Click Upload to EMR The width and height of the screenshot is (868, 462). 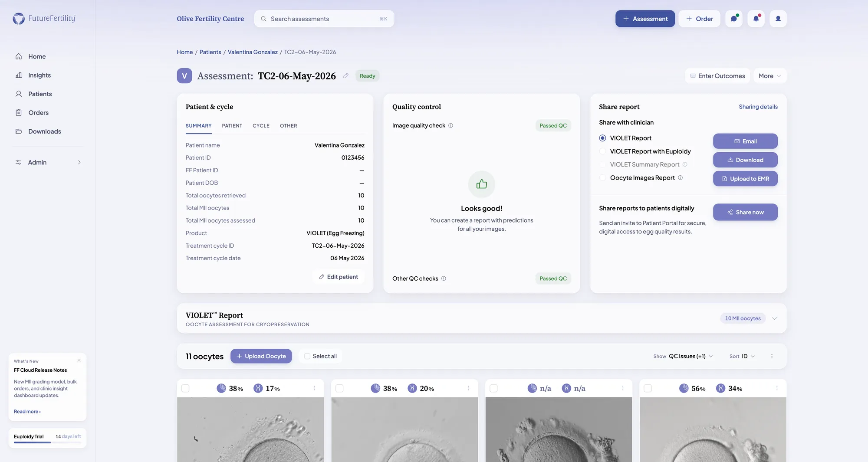[745, 178]
